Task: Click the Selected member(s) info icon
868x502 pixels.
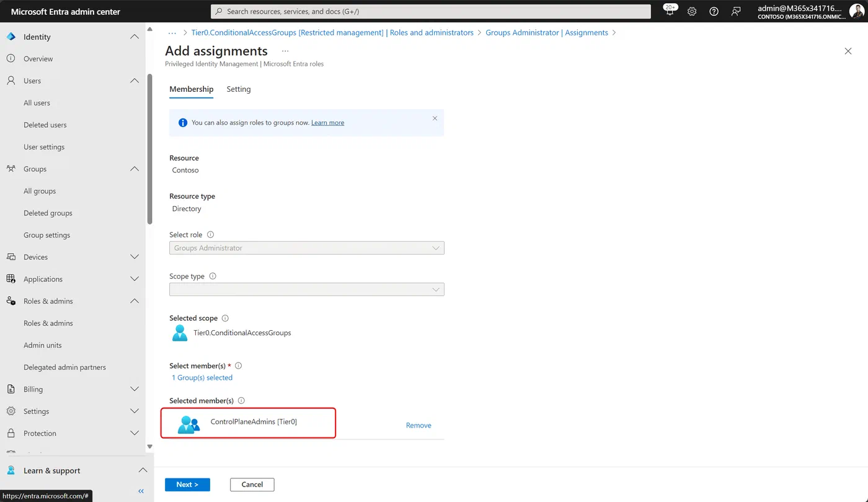Action: [x=241, y=400]
